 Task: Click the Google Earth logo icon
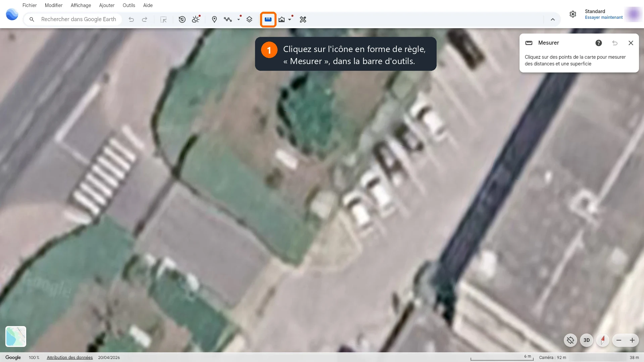click(12, 14)
